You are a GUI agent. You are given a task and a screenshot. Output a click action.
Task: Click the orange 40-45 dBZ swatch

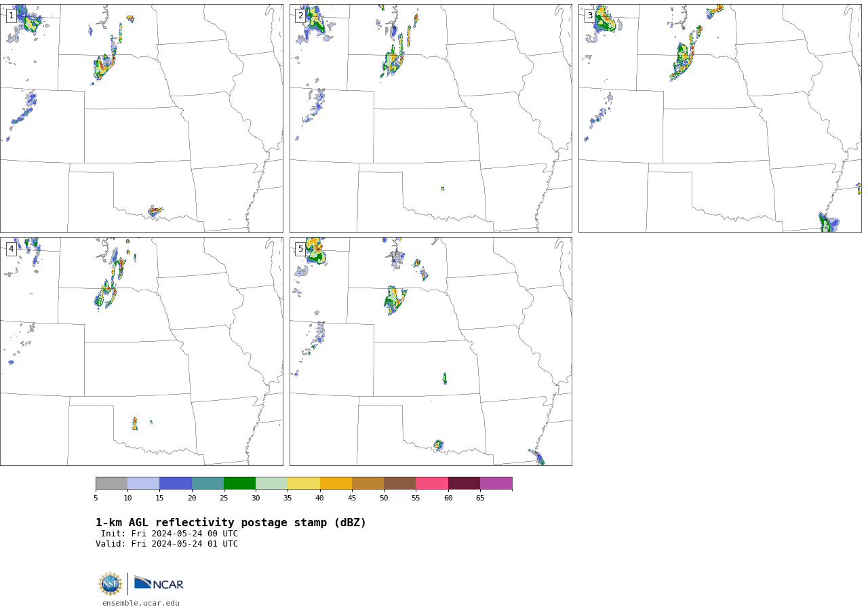point(336,484)
